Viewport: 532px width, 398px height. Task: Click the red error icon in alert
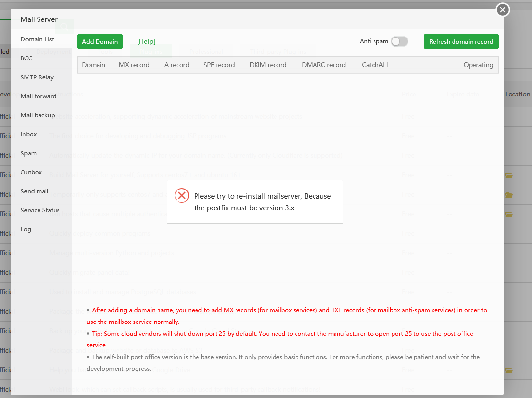click(182, 195)
